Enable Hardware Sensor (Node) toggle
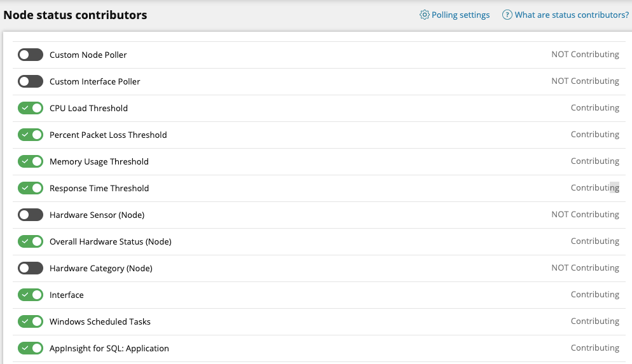Screen dimensions: 632x364 pos(31,215)
